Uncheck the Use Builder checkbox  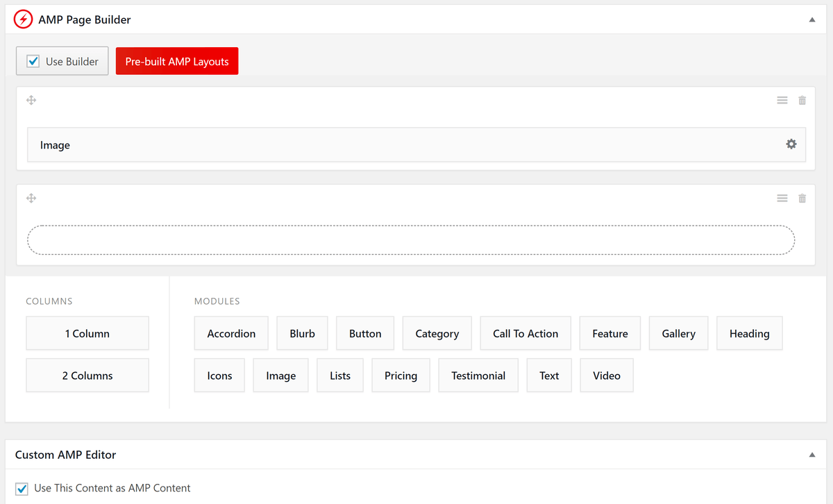[x=33, y=60]
